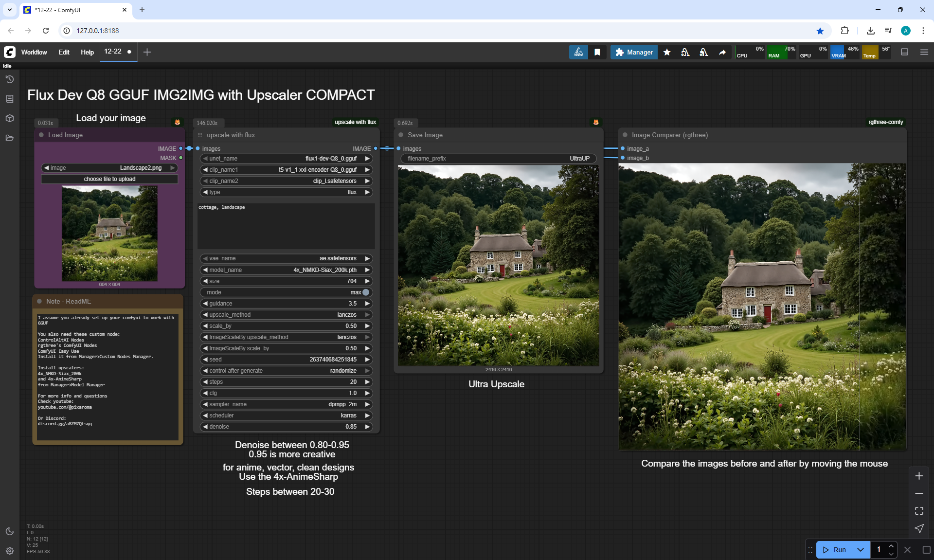Image resolution: width=934 pixels, height=560 pixels.
Task: Toggle the mode max switch
Action: pos(366,292)
